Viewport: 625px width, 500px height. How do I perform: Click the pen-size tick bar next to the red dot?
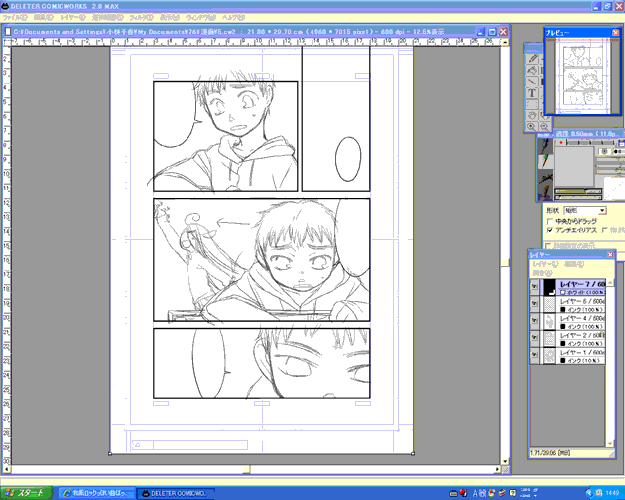[x=591, y=142]
